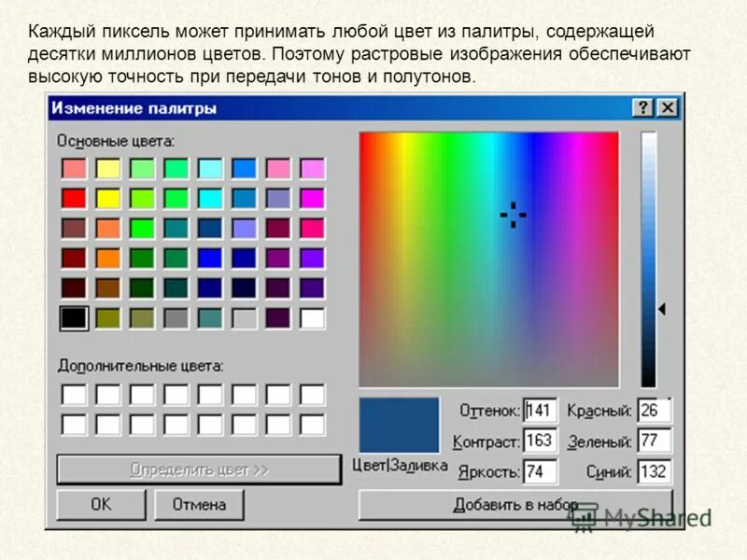The height and width of the screenshot is (560, 747).
Task: Click the disabled Определить цвет button
Action: point(199,469)
